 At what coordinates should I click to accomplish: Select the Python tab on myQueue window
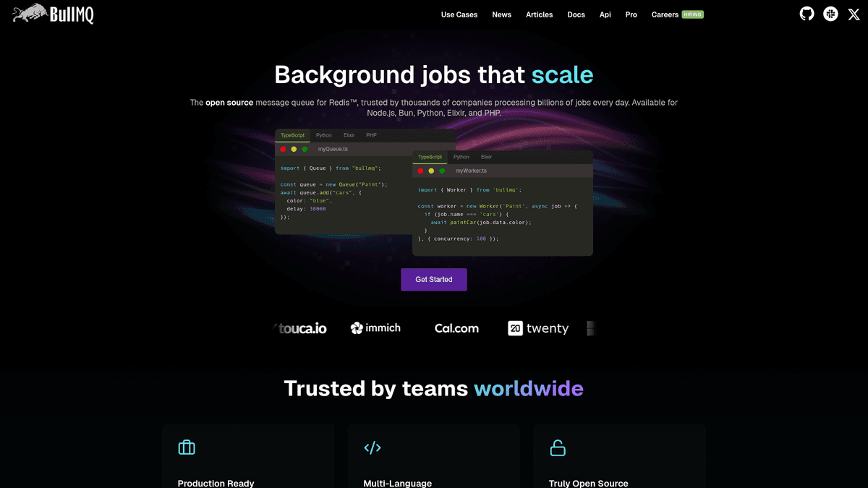click(323, 135)
